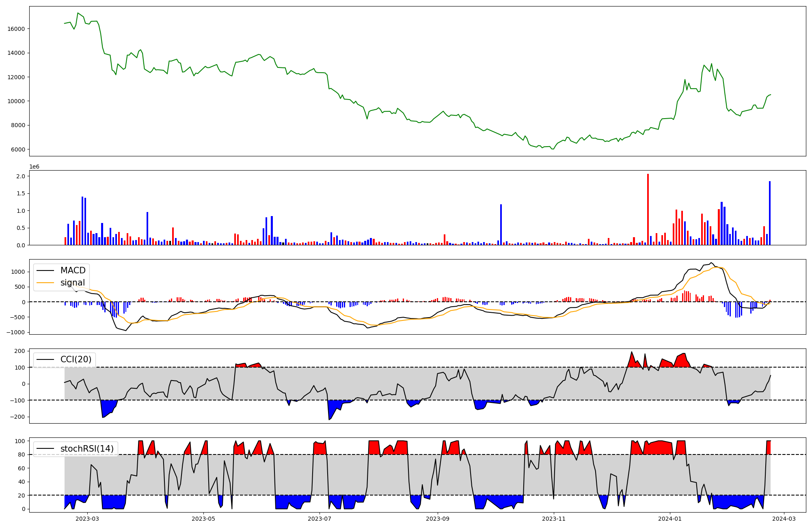Click the 2.0 volume axis tick label
This screenshot has width=812, height=528.
point(21,176)
